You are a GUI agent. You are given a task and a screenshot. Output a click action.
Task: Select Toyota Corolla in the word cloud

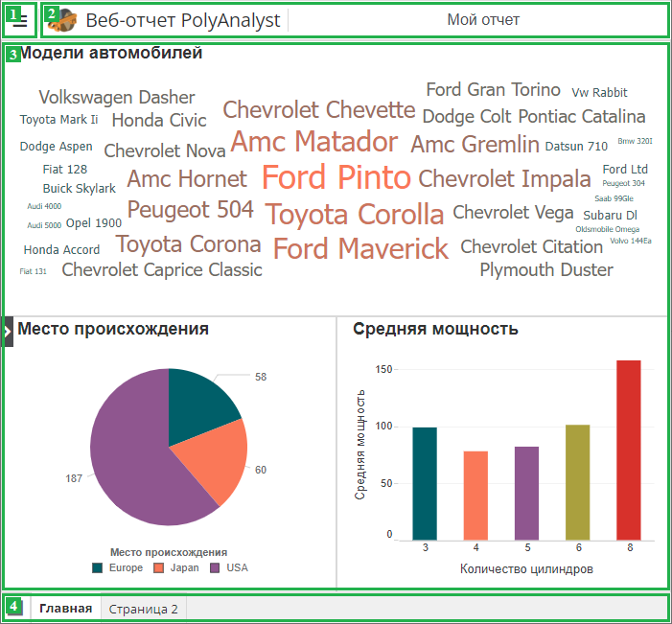coord(355,214)
